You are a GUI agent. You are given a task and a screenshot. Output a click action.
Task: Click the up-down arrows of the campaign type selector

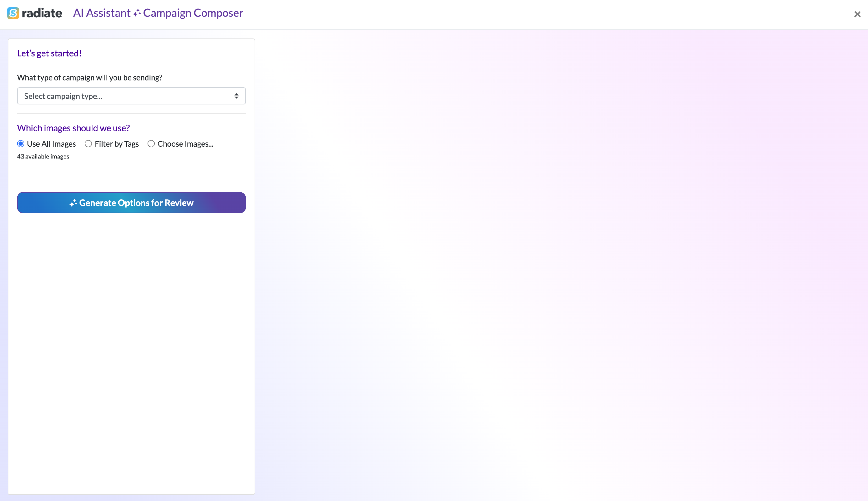[236, 96]
